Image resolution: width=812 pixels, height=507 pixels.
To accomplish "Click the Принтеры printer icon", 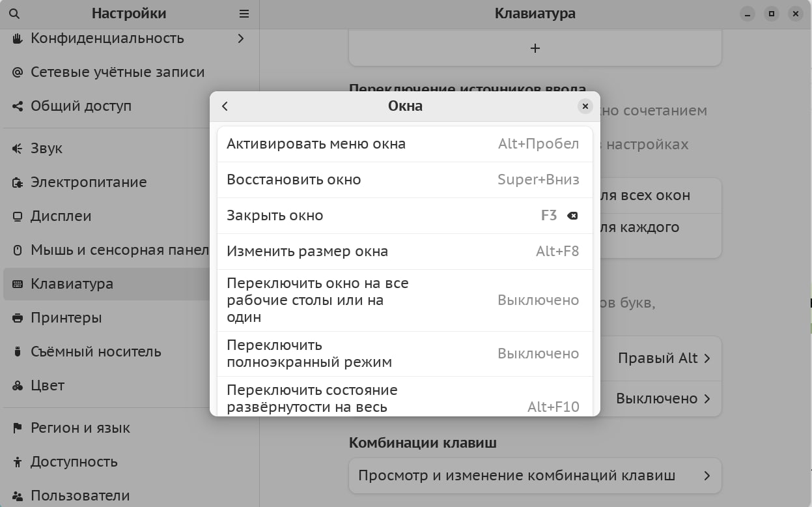I will pyautogui.click(x=18, y=318).
